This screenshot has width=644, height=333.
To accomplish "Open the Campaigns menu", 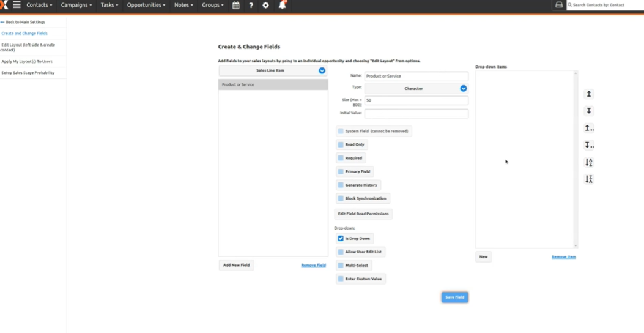I will pyautogui.click(x=76, y=5).
